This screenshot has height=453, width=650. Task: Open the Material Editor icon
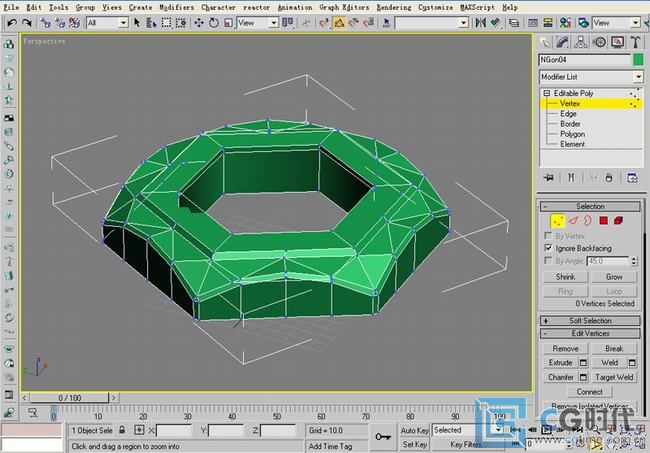pyautogui.click(x=565, y=23)
